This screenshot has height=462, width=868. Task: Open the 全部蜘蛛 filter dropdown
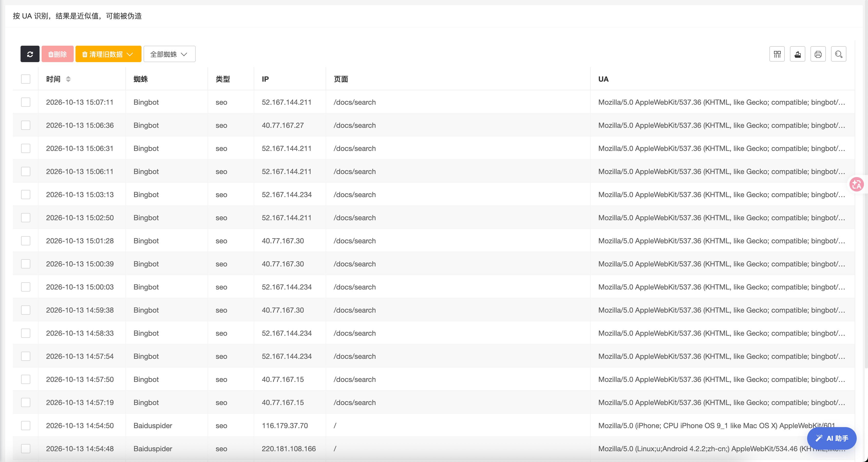(x=169, y=54)
